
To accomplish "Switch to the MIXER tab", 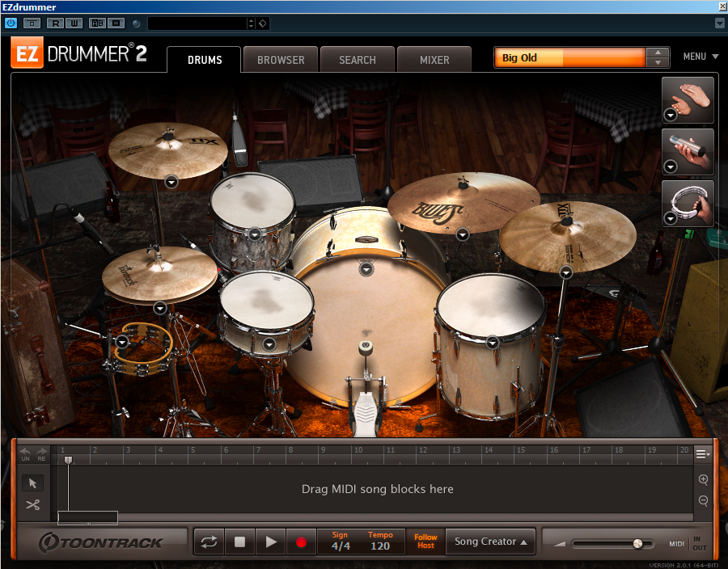I will [x=434, y=60].
